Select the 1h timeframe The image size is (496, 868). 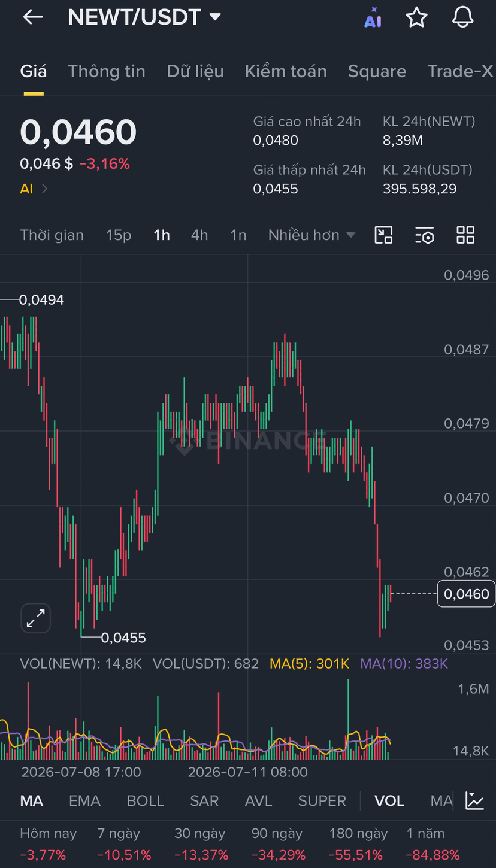click(162, 235)
